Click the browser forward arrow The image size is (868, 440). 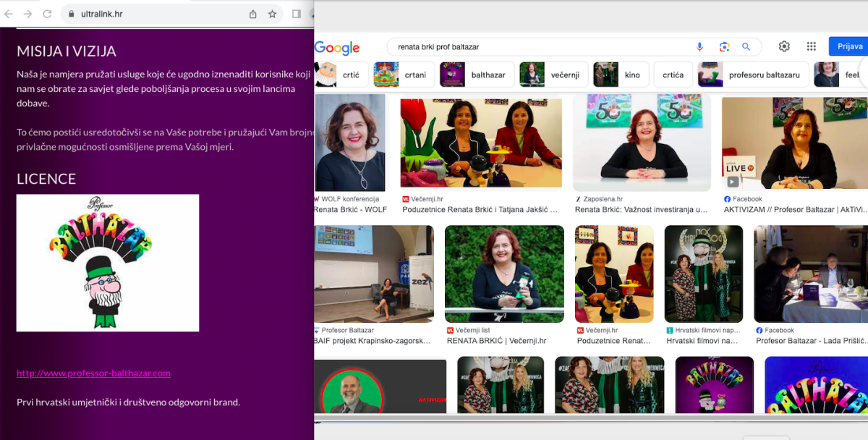[x=27, y=14]
